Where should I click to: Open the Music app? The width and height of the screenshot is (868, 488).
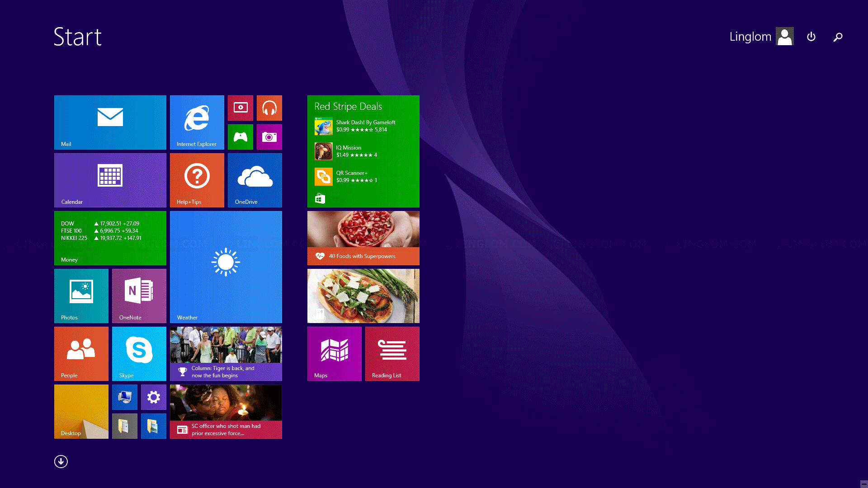coord(269,108)
